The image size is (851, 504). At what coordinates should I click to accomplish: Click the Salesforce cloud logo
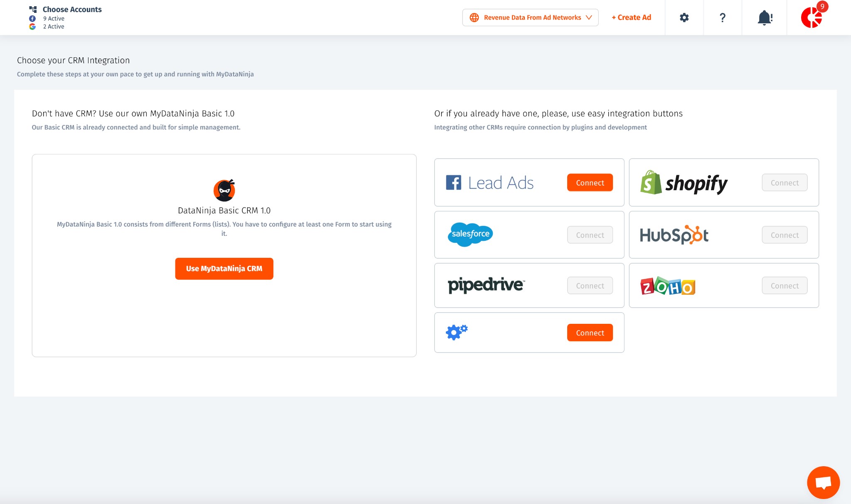tap(470, 234)
